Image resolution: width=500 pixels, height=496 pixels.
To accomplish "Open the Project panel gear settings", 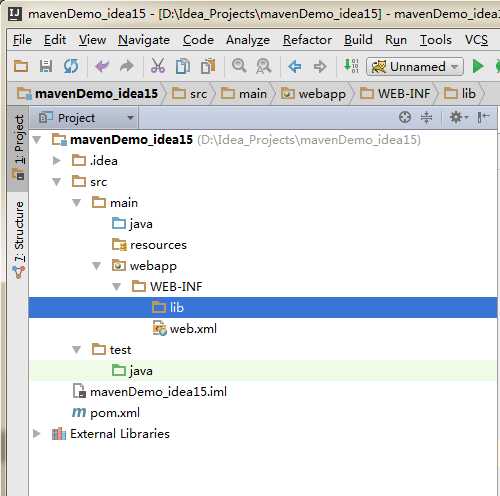I will [x=458, y=117].
